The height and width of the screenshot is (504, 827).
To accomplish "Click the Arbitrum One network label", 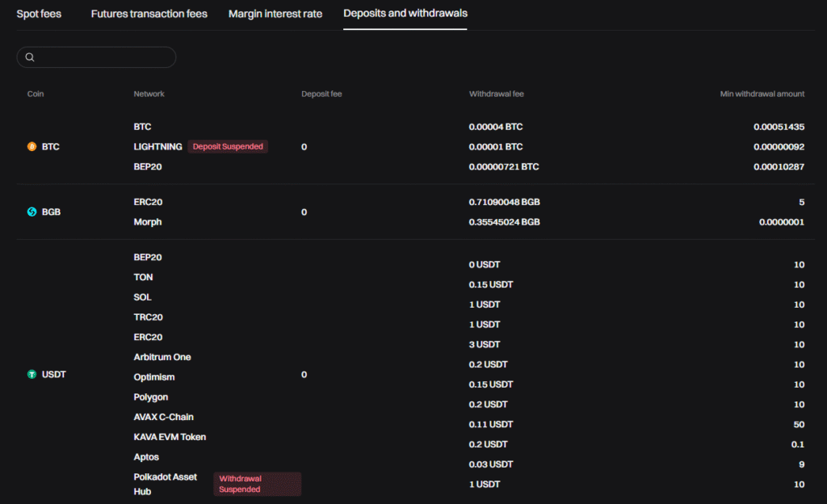I will [162, 357].
